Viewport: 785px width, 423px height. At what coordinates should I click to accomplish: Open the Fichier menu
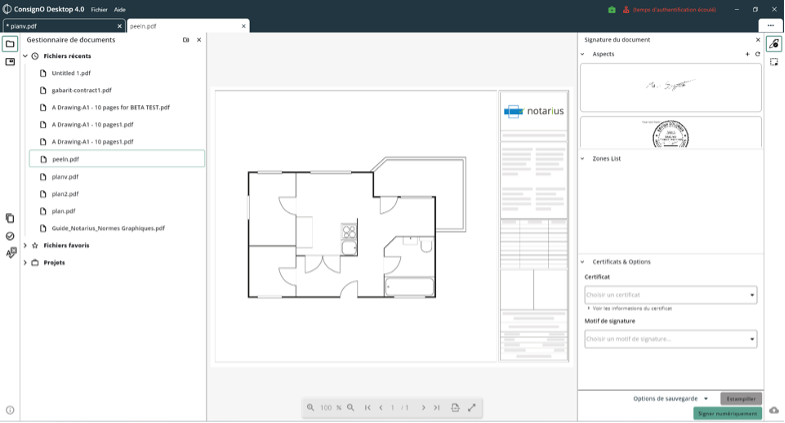click(x=99, y=10)
